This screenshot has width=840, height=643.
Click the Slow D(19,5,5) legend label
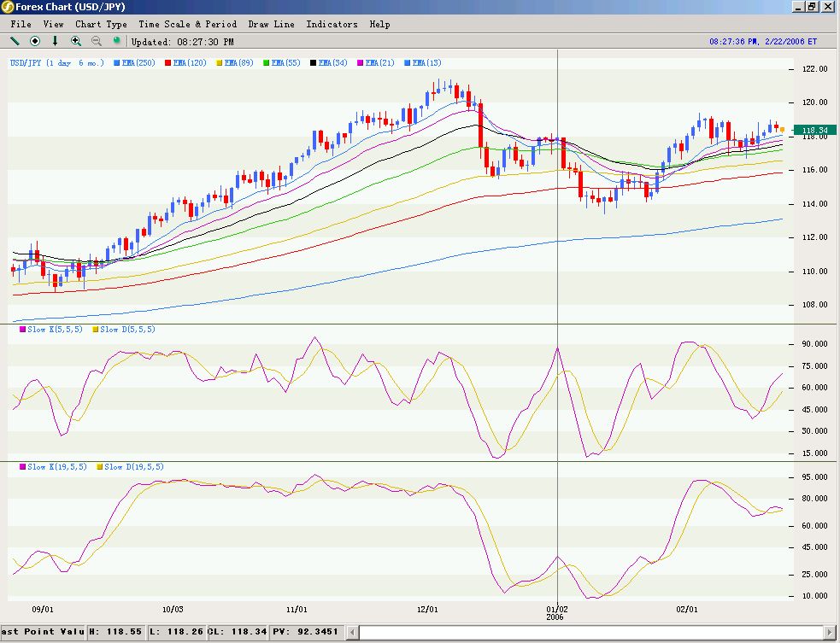pos(133,467)
